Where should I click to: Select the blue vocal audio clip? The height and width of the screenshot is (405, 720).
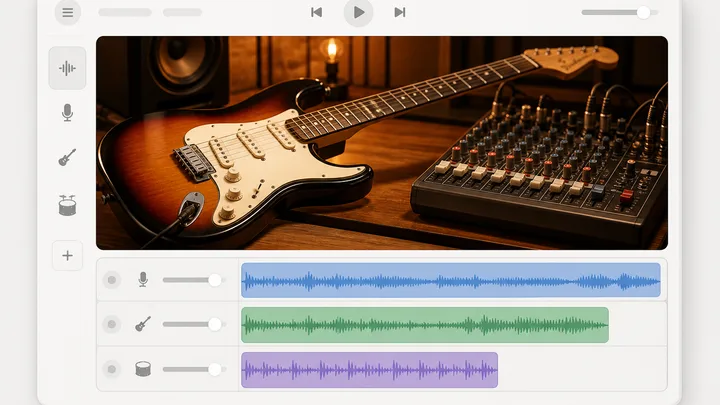[x=451, y=280]
